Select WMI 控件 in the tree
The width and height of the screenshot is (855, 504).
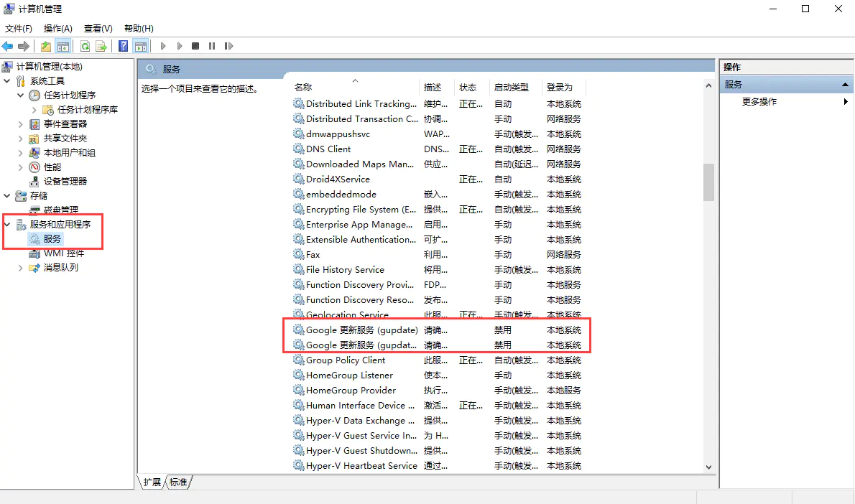64,253
